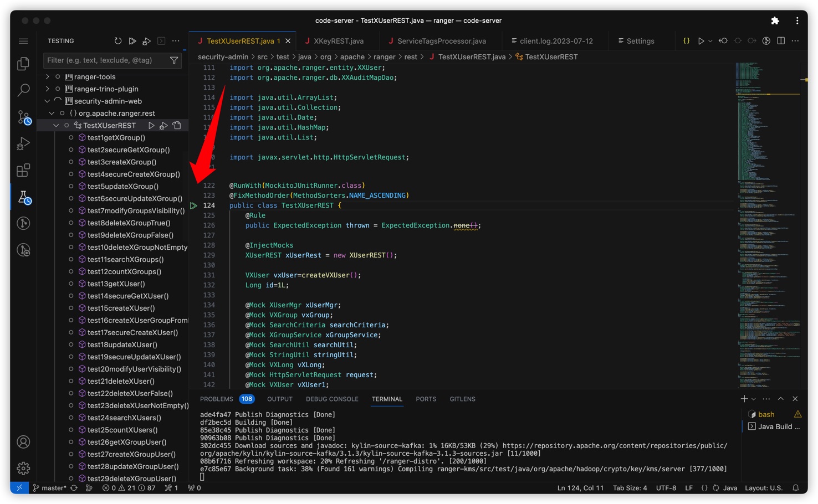
Task: Switch to the PROBLEMS panel tab
Action: [x=216, y=399]
